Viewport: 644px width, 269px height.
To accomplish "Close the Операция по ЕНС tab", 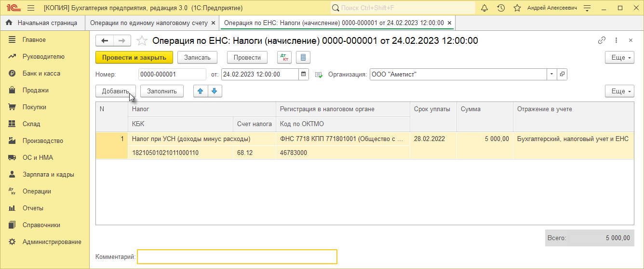I will click(x=449, y=23).
